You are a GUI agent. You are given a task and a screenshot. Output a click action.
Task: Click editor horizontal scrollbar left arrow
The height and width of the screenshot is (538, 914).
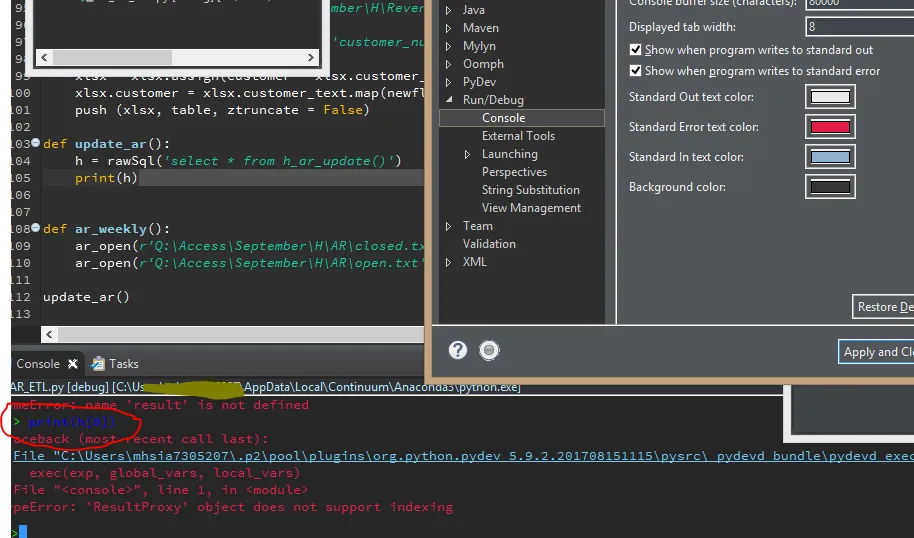(x=49, y=334)
